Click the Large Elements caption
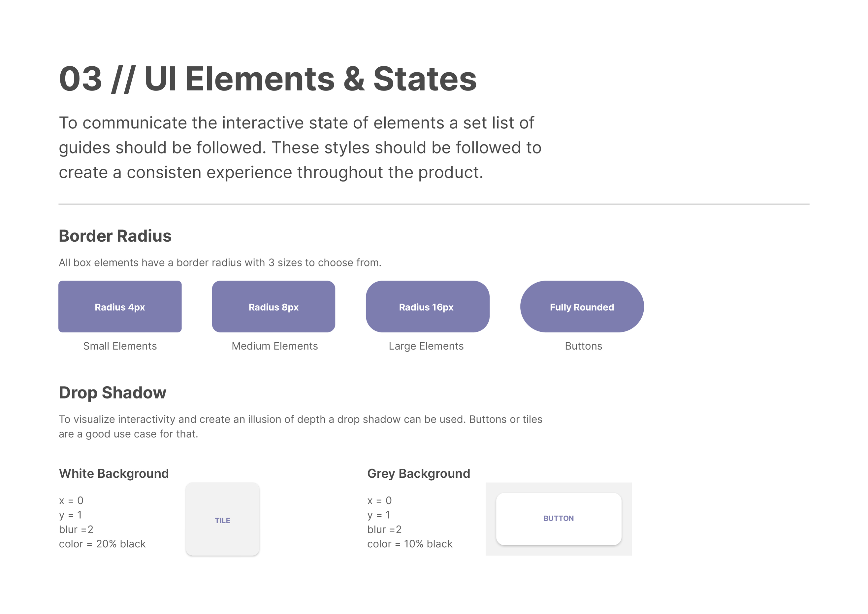The image size is (868, 614). (x=426, y=346)
